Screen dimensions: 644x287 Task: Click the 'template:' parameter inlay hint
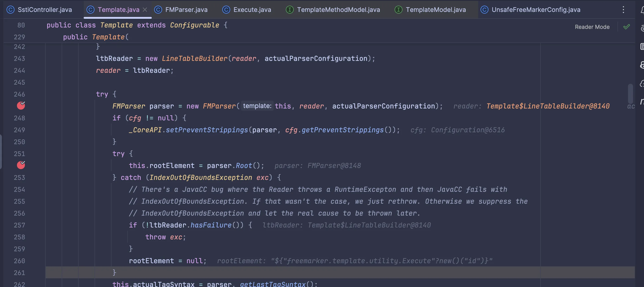(257, 106)
